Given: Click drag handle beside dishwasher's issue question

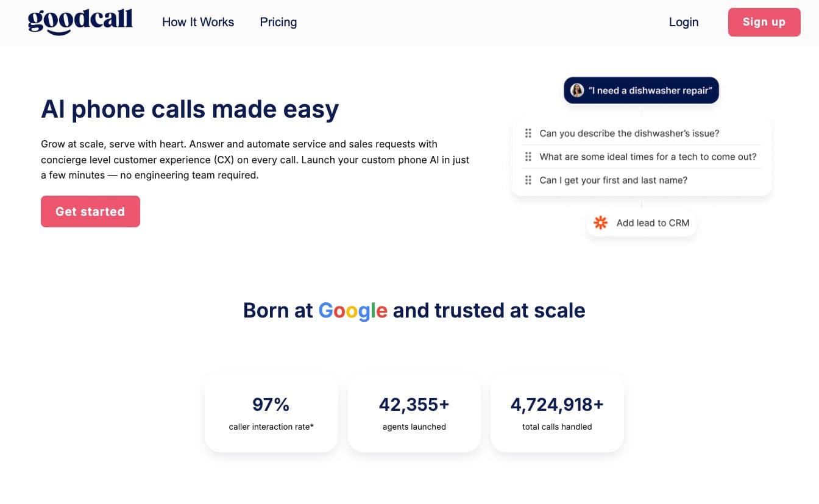Looking at the screenshot, I should point(528,133).
